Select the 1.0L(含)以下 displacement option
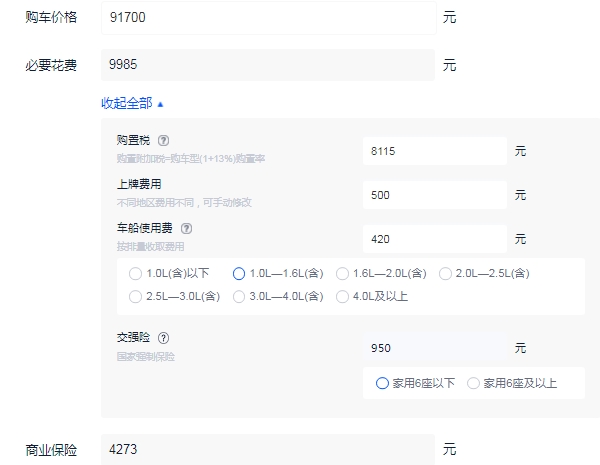 (135, 273)
